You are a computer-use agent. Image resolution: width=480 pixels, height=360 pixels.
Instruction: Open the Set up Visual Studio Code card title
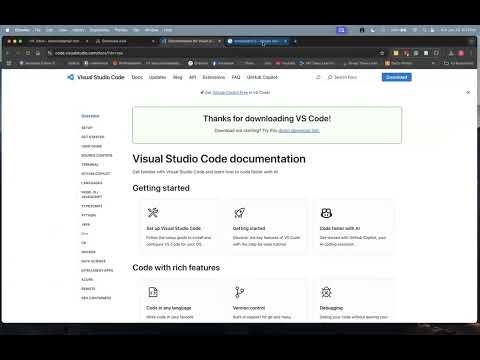tap(173, 228)
